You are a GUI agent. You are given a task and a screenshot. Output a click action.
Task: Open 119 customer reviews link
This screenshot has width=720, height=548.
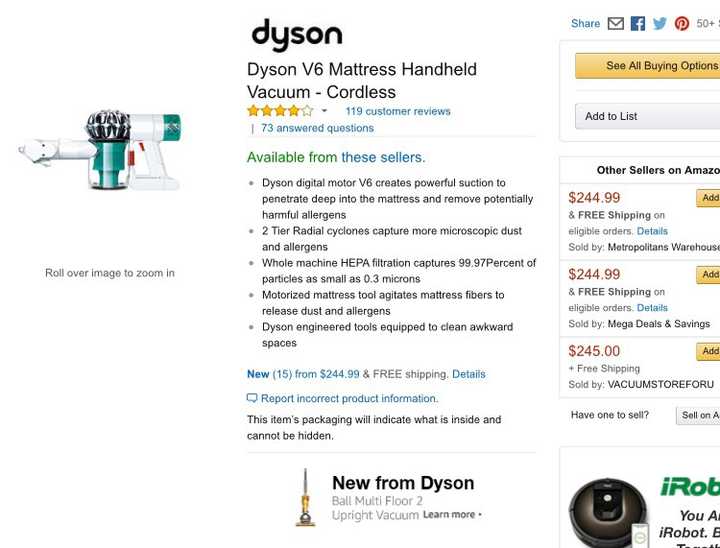tap(398, 111)
